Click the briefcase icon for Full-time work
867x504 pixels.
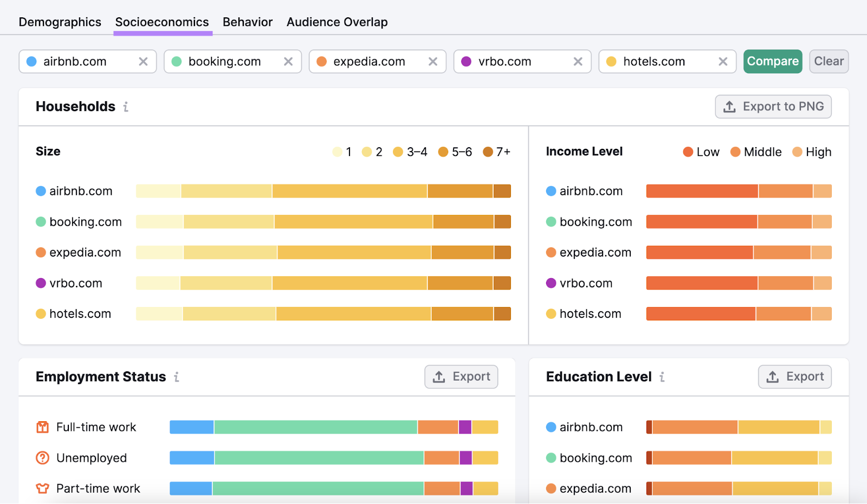point(42,427)
